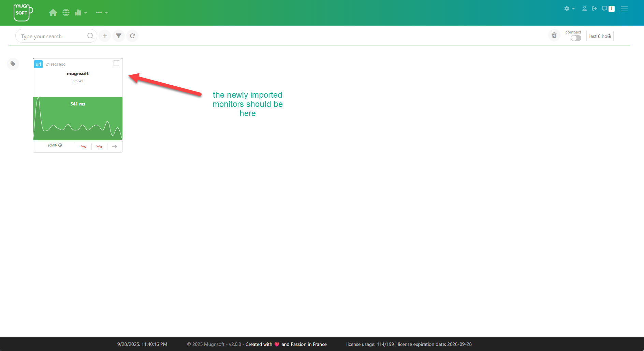Open the tags panel icon
This screenshot has width=644, height=351.
pos(13,64)
